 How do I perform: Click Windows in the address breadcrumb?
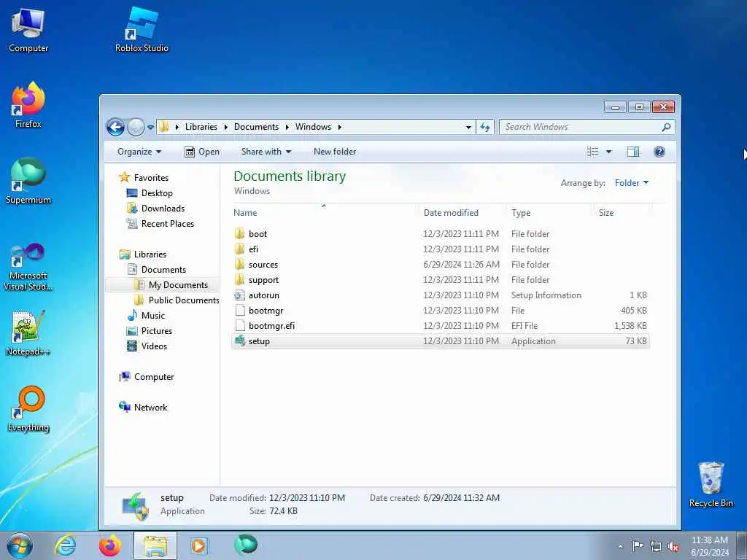tap(313, 127)
